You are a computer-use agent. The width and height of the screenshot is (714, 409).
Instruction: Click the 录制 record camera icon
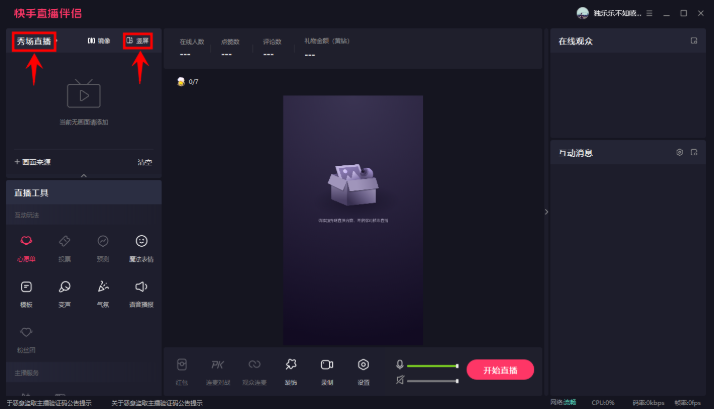tap(327, 369)
